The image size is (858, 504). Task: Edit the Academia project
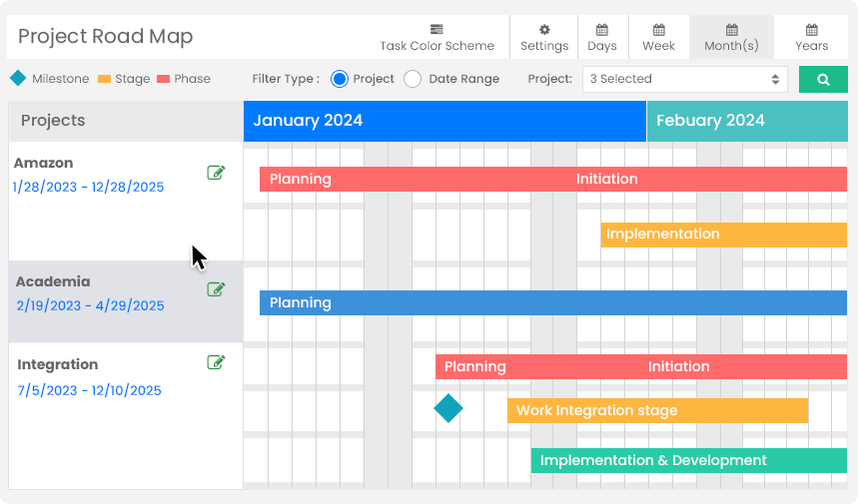[216, 289]
